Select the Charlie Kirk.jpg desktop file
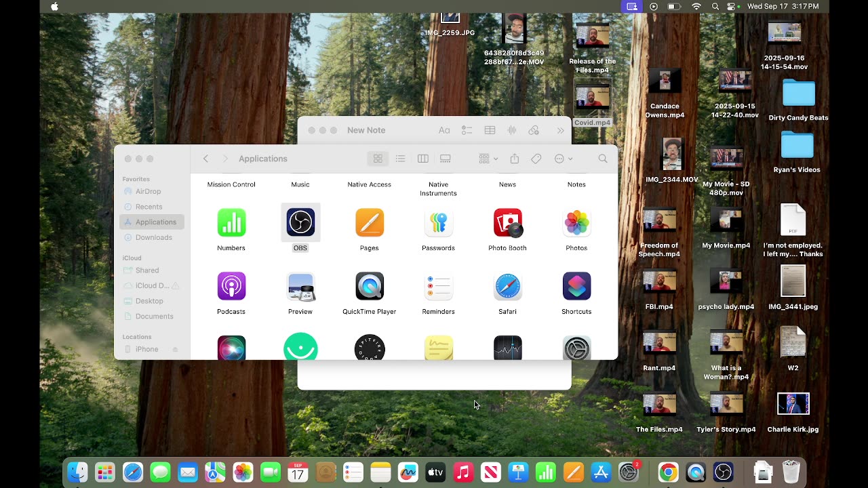The height and width of the screenshot is (488, 868). coord(793,404)
